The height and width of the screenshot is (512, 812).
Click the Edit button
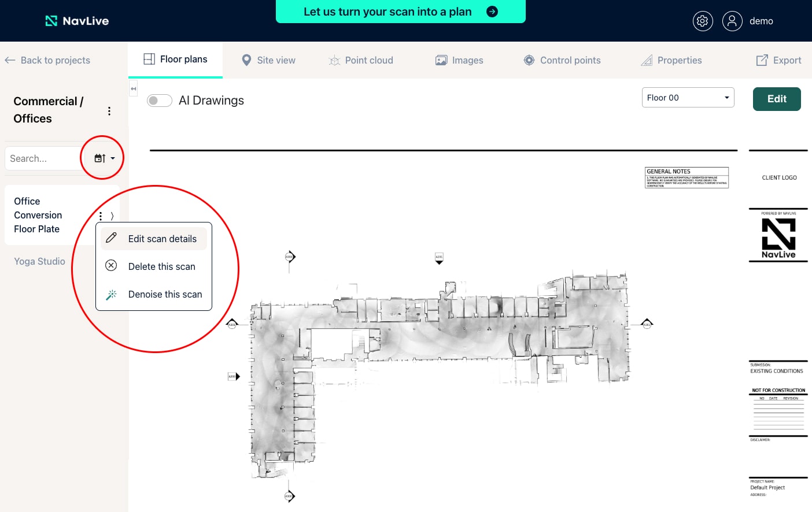(777, 99)
